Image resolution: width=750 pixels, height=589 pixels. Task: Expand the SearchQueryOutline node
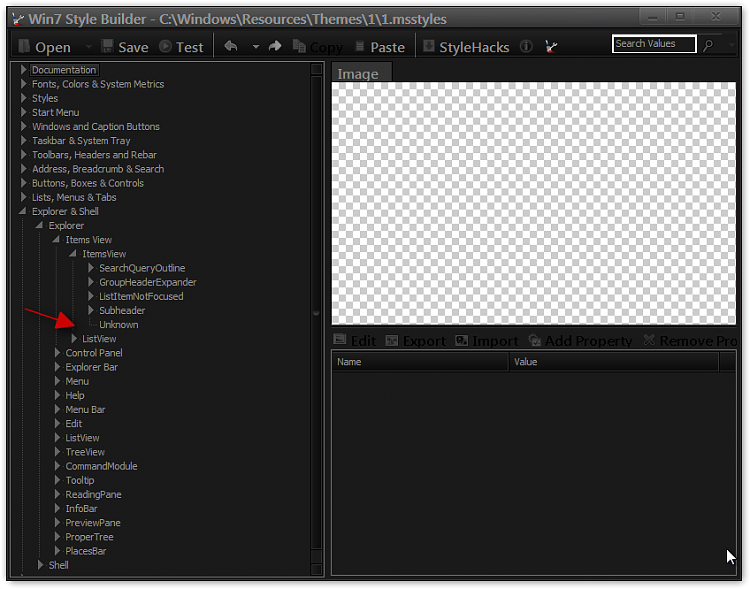pos(90,267)
